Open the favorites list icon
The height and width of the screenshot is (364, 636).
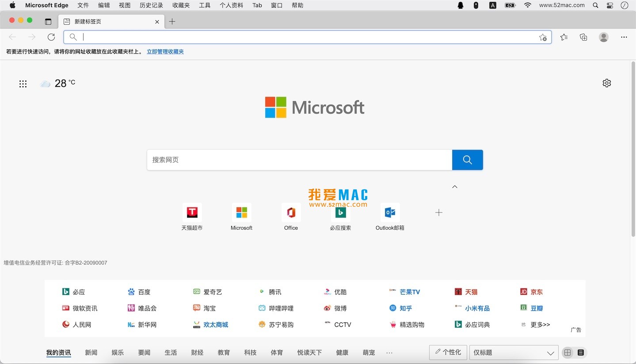(564, 37)
